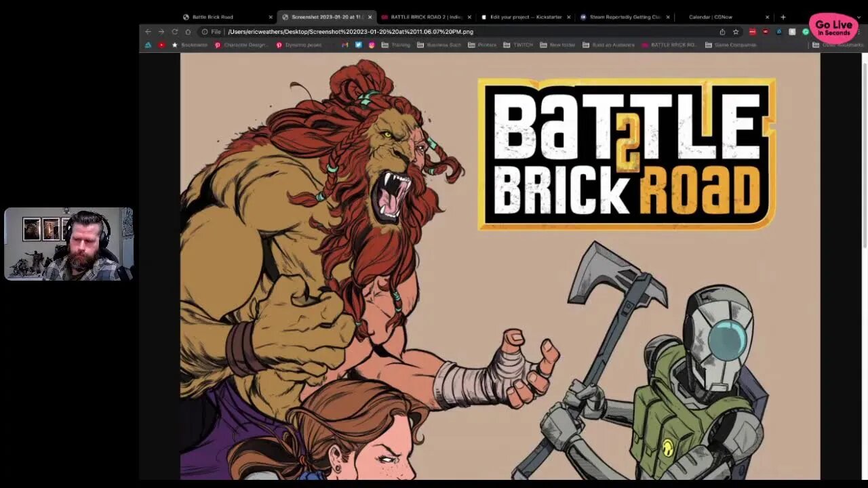This screenshot has height=488, width=868.
Task: Expand the TWITCH bookmark folder
Action: pos(518,45)
